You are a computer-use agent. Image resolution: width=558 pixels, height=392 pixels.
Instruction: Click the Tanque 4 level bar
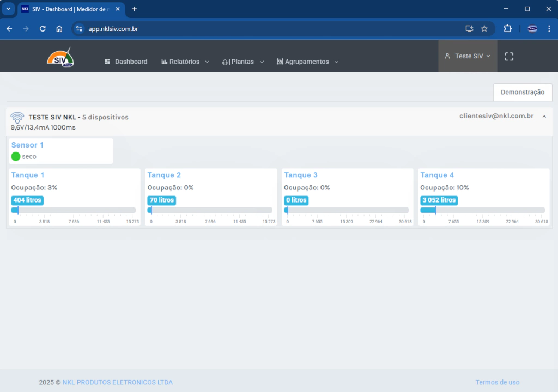click(482, 210)
